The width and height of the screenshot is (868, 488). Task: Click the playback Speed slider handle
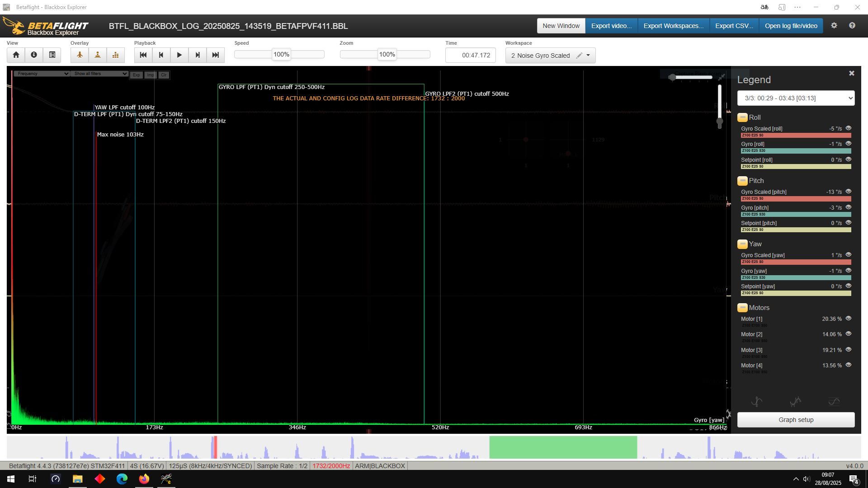(281, 55)
